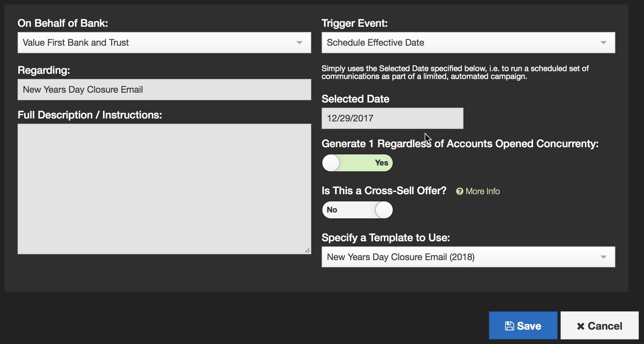Click the "Full Description / Instructions:" label
The image size is (644, 344).
[x=90, y=115]
